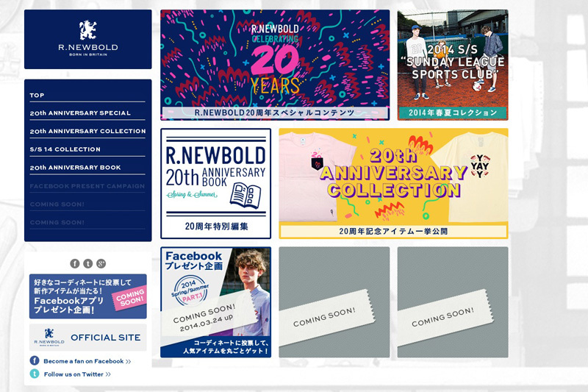Open the gray Google Plus circle icon
This screenshot has width=588, height=392.
point(101,263)
